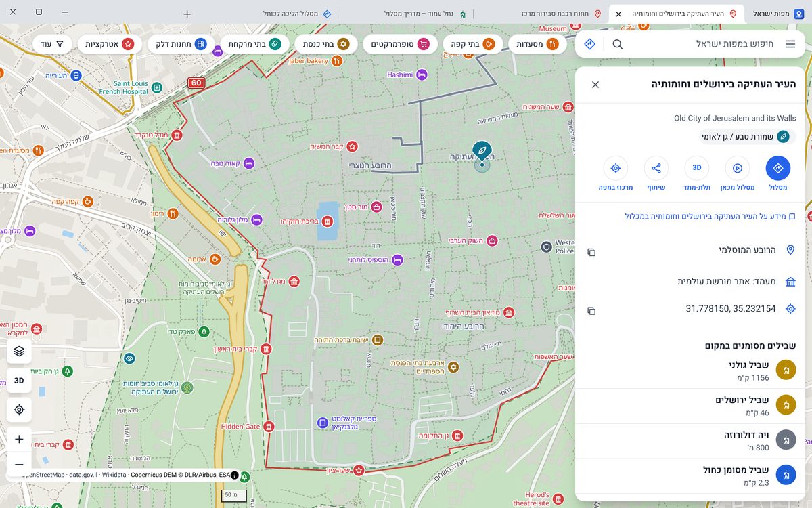Zoom out of the map

pos(19,465)
